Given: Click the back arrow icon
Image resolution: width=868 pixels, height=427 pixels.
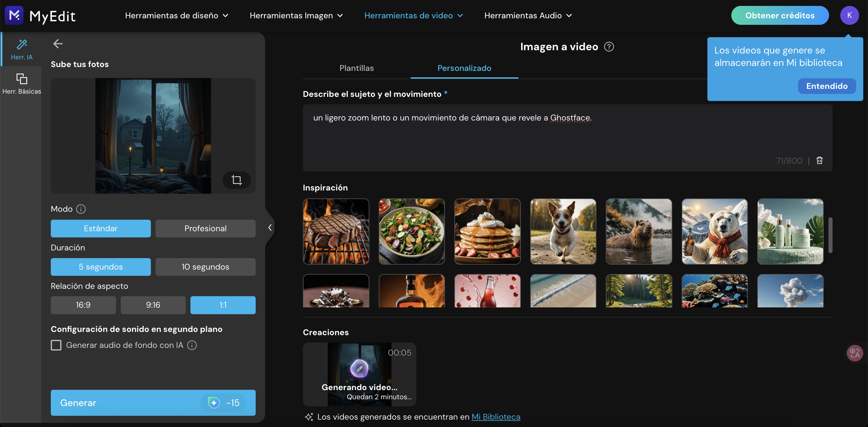Looking at the screenshot, I should (x=58, y=43).
